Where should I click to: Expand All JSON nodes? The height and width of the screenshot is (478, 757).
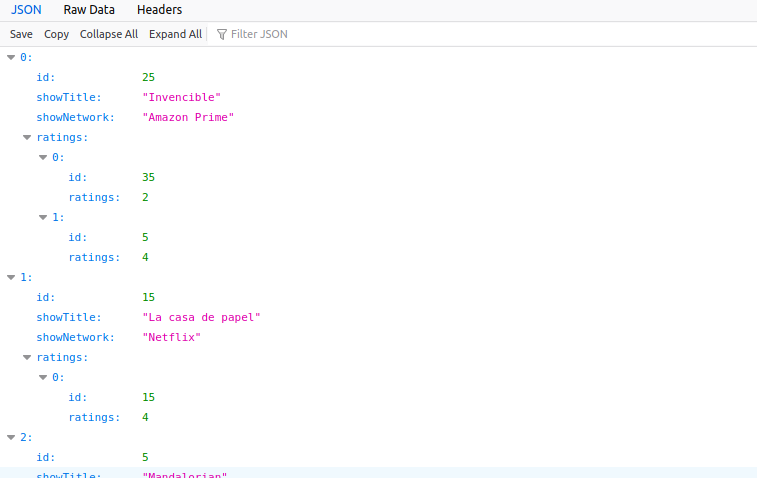coord(175,34)
